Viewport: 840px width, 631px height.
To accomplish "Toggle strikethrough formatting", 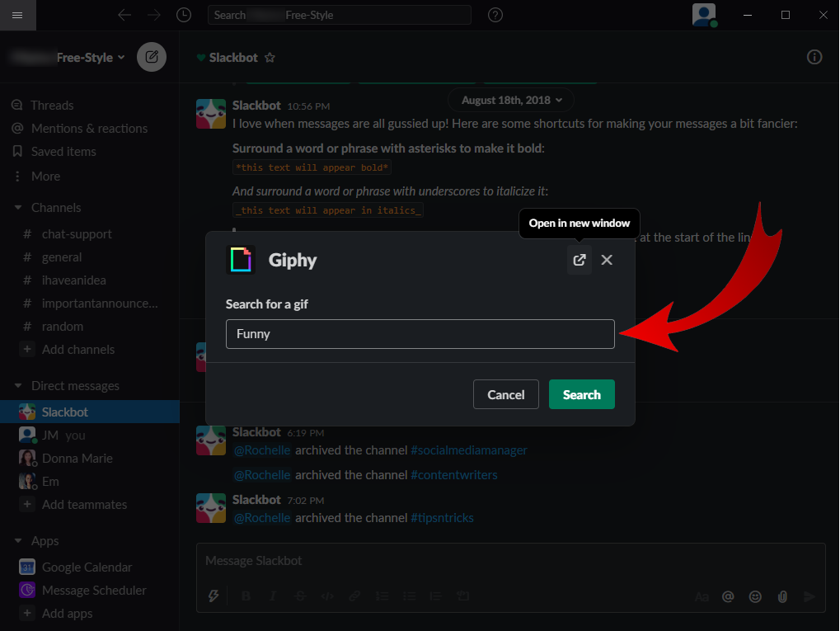I will pos(300,596).
